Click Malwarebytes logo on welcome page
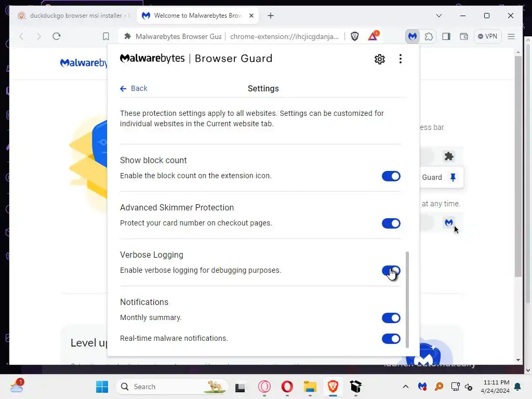 [84, 63]
